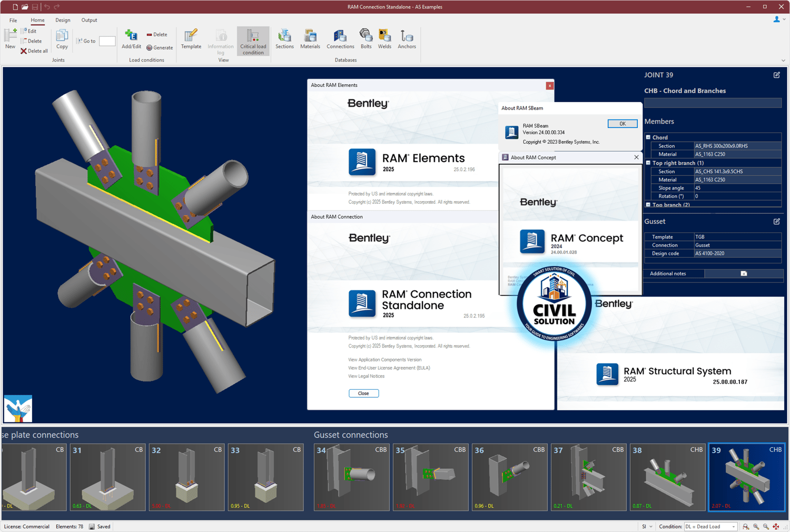Click the new file icon in title bar
The width and height of the screenshot is (790, 532).
coord(15,7)
